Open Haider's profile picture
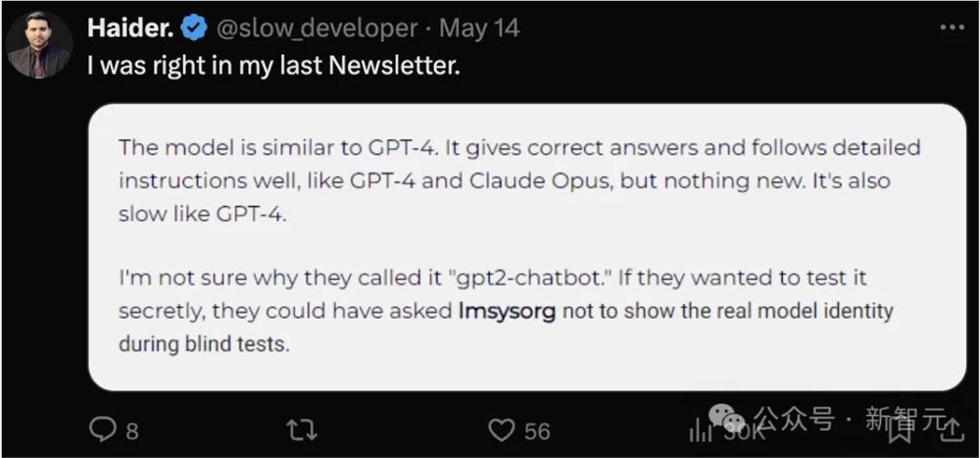Screen dimensions: 980x458 (39, 45)
